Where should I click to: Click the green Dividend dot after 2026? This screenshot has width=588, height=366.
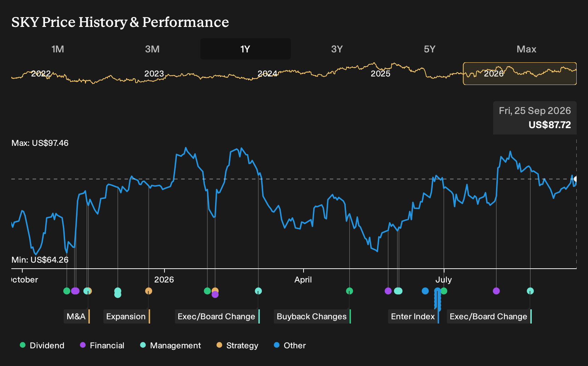click(x=207, y=291)
